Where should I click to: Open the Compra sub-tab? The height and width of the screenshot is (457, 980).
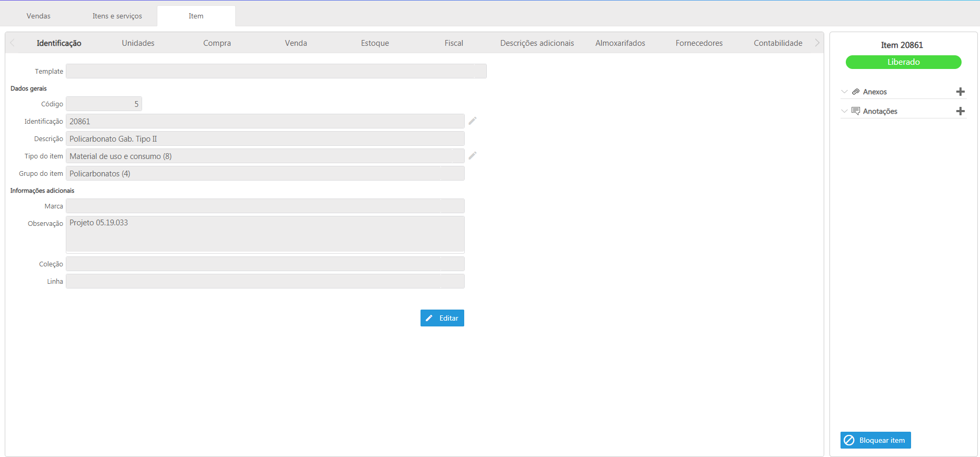coord(217,43)
